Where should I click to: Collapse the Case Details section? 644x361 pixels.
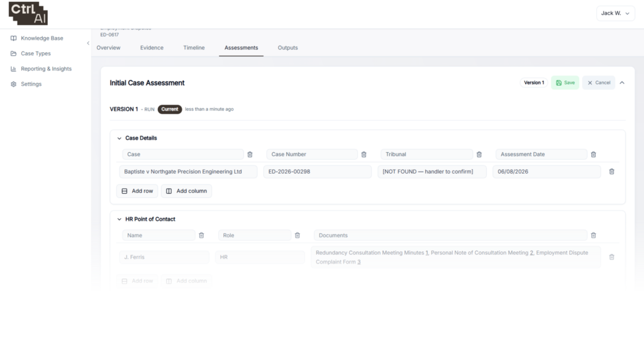pyautogui.click(x=119, y=138)
